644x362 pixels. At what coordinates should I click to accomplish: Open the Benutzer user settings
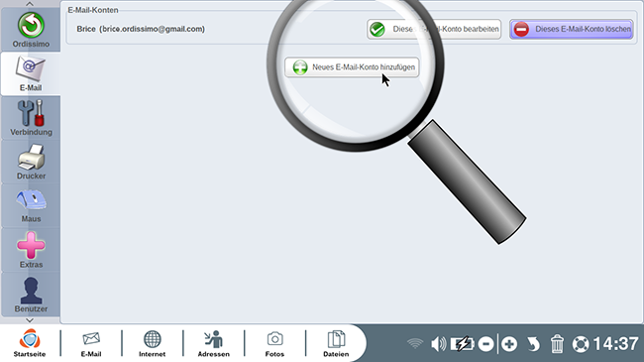31,295
